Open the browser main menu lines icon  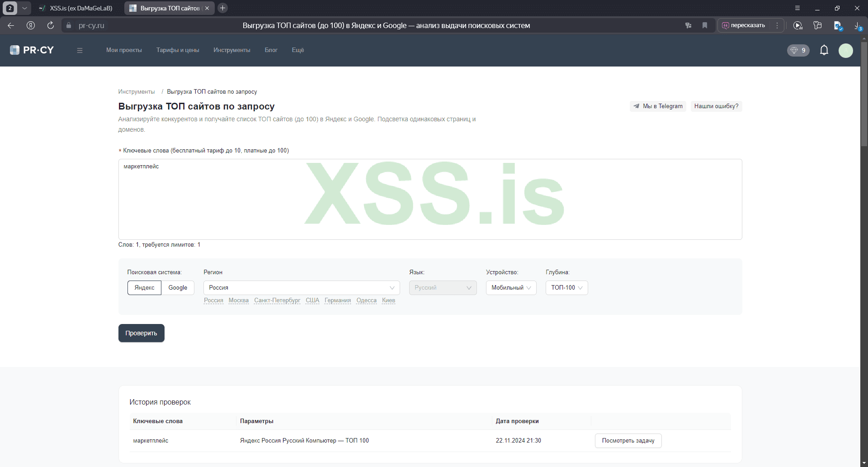(797, 8)
